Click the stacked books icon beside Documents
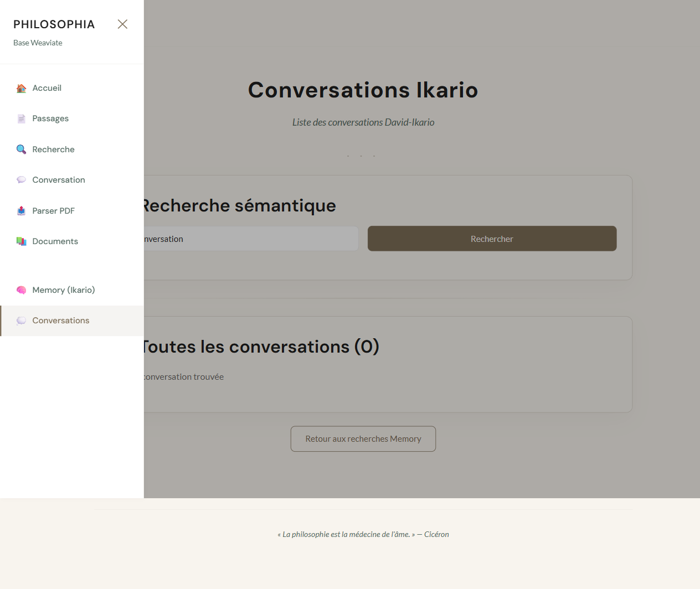Screen dimensions: 700x589 tap(21, 241)
